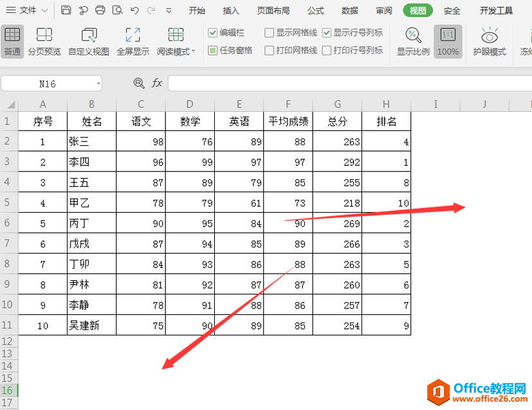Click the 排名 header cell
The height and width of the screenshot is (410, 532).
tap(386, 121)
